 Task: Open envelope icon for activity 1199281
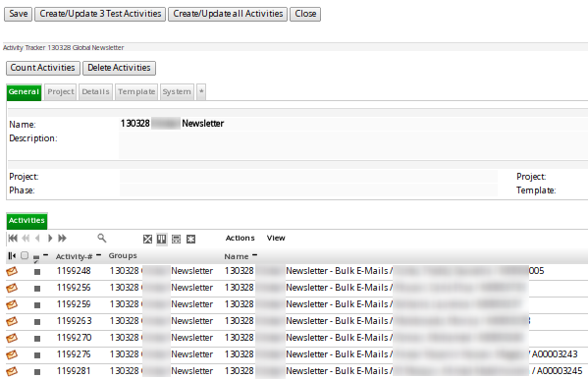coord(12,371)
